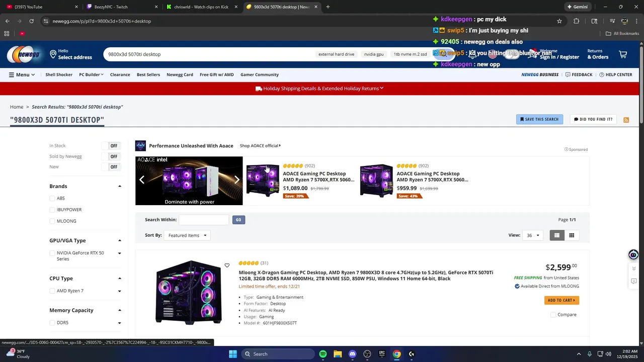Switch to grid view icon

pyautogui.click(x=572, y=235)
